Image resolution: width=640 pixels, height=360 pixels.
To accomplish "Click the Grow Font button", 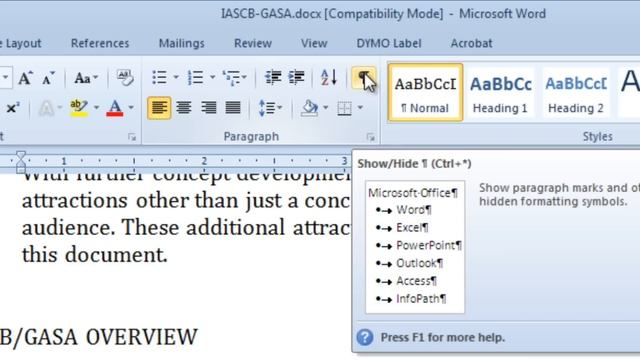I will pyautogui.click(x=25, y=78).
